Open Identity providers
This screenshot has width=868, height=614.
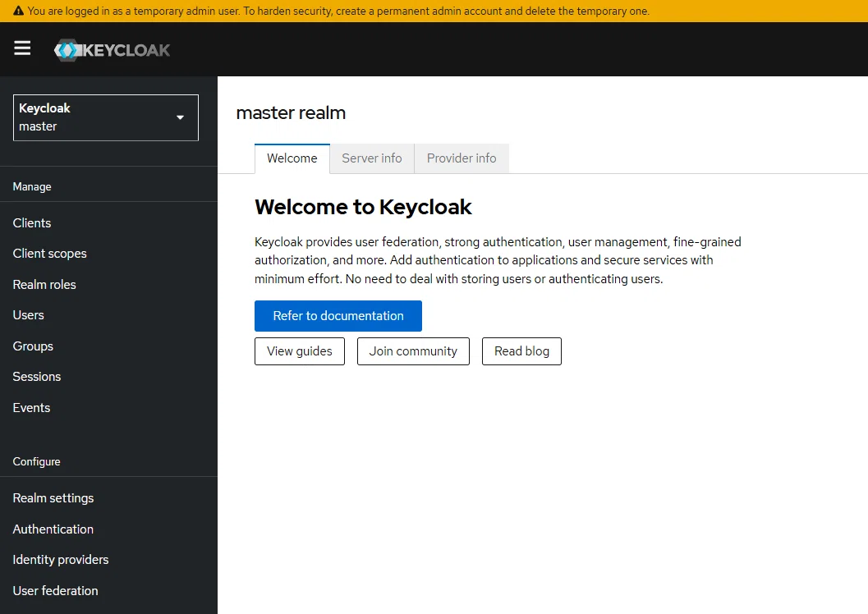point(61,559)
